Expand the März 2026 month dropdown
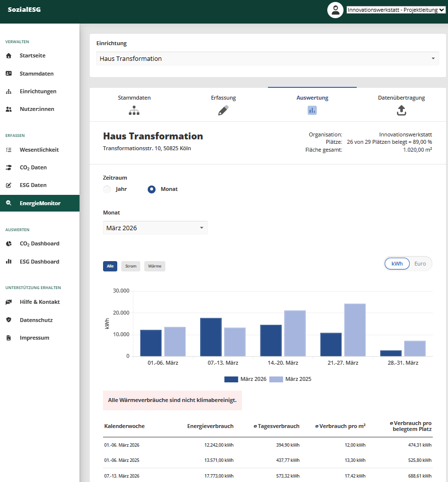 [155, 228]
